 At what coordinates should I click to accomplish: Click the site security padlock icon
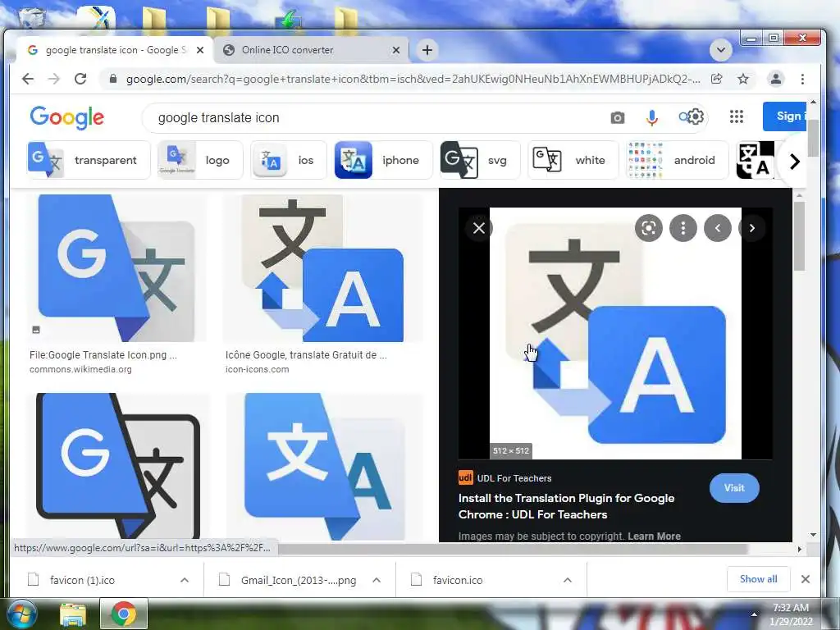tap(112, 80)
